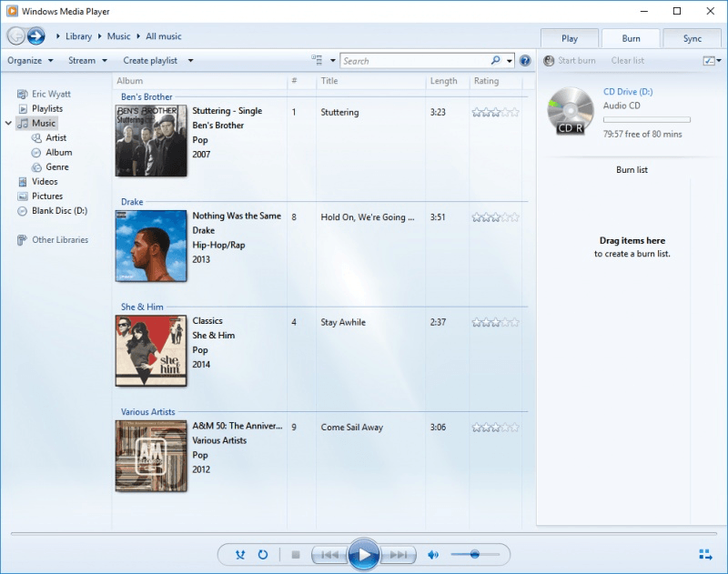Click Create playlist button
728x574 pixels.
coord(150,61)
